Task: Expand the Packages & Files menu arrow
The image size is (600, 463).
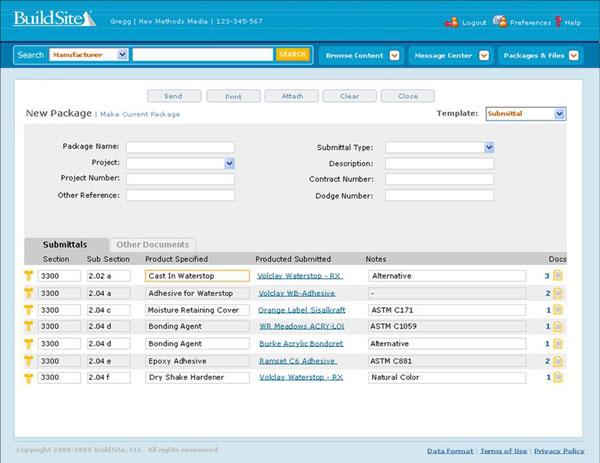Action: pos(574,55)
